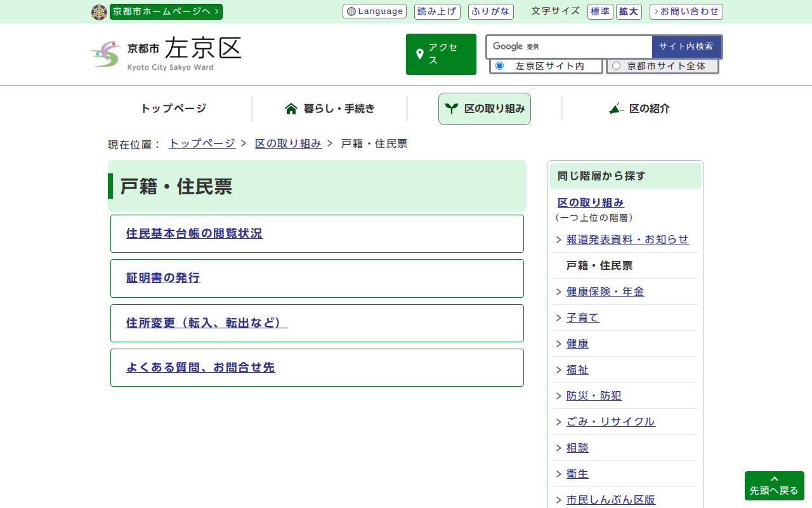Expand the ごみ・リサイクル chevron in sidebar
Image resolution: width=812 pixels, height=508 pixels.
(x=559, y=422)
